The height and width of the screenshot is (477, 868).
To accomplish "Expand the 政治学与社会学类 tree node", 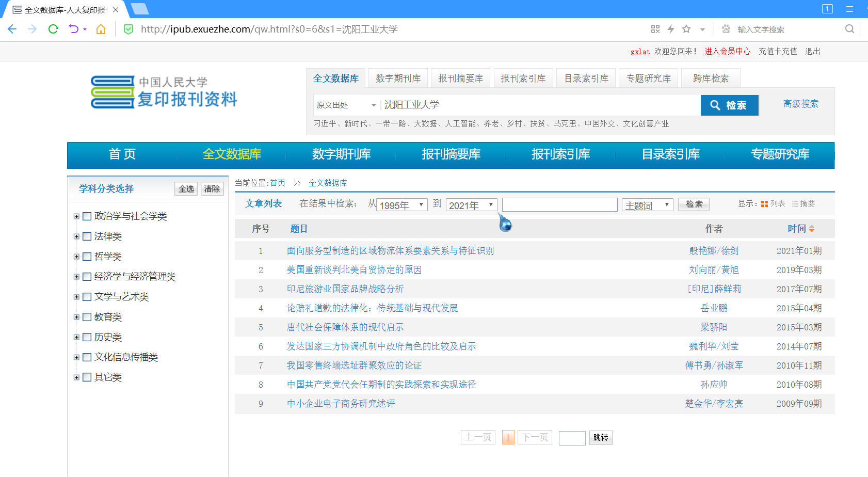I will point(76,216).
